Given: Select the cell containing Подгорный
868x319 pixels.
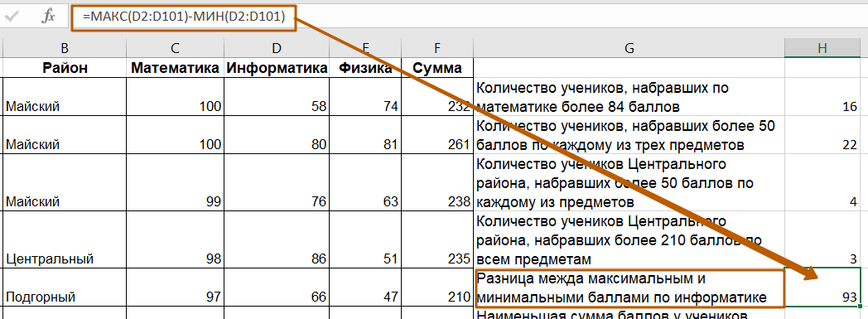Looking at the screenshot, I should click(x=65, y=287).
